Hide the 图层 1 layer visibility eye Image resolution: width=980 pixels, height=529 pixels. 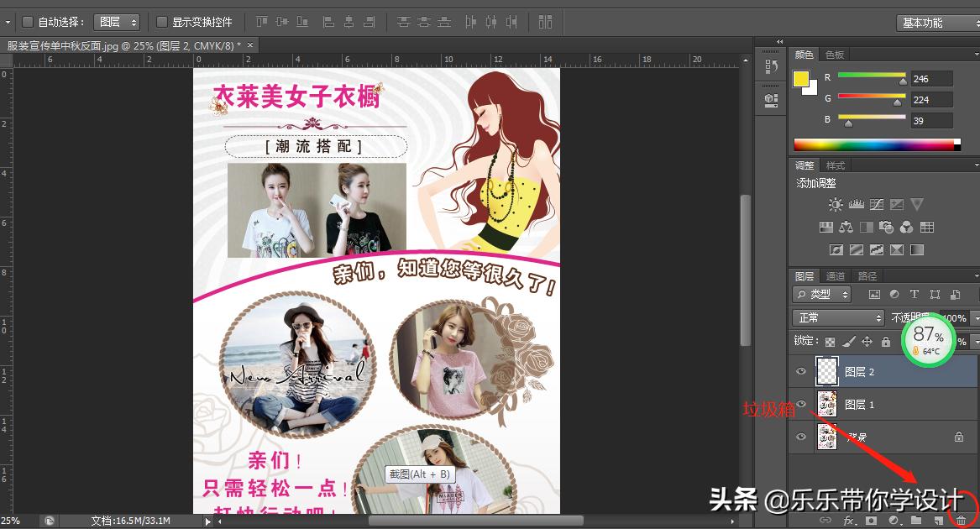tap(801, 404)
